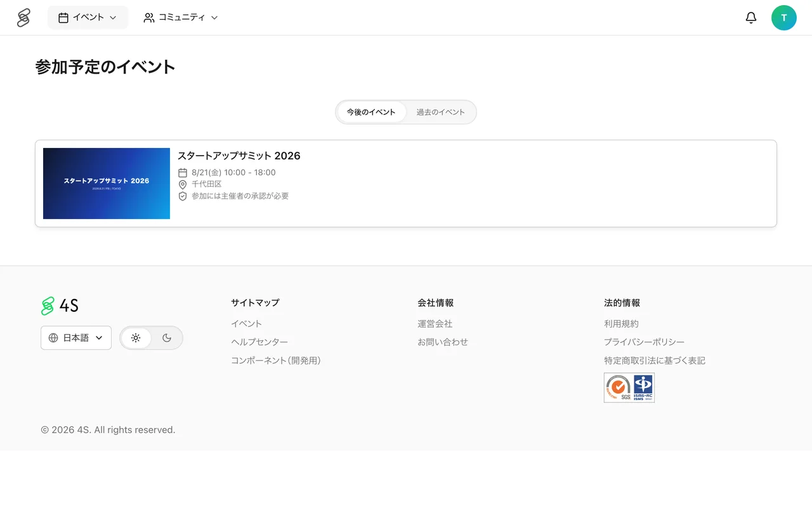Open the お問い合わせ link
The image size is (812, 508).
point(443,342)
